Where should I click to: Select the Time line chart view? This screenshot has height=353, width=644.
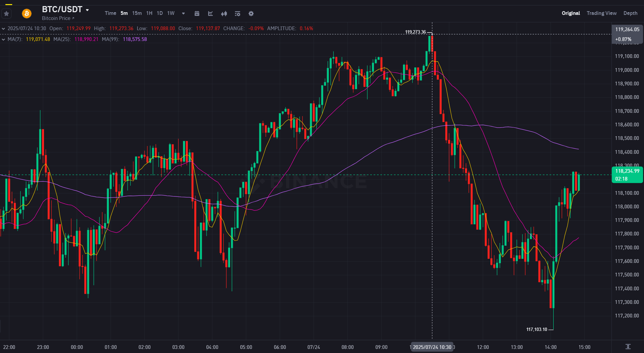click(x=110, y=13)
